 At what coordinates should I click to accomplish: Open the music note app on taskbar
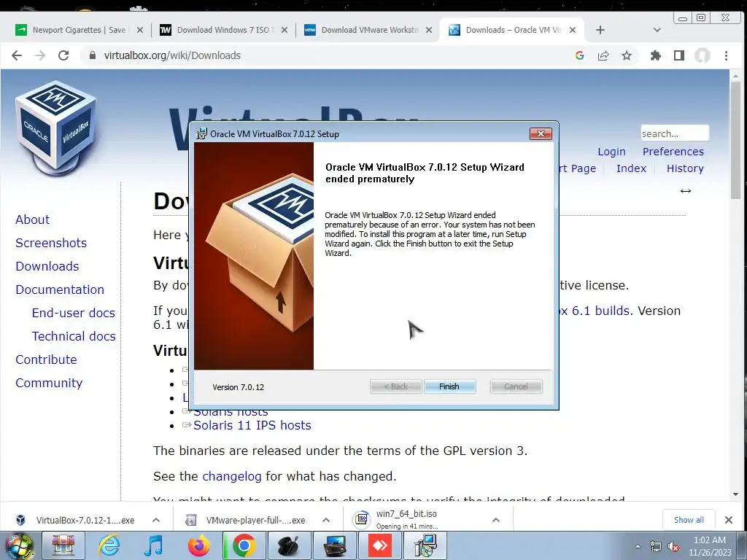coord(153,545)
